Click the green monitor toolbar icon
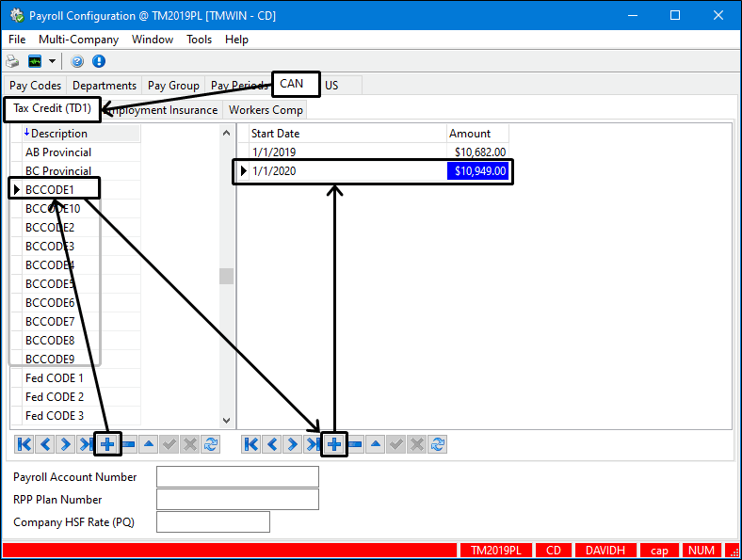This screenshot has height=560, width=742. (35, 61)
